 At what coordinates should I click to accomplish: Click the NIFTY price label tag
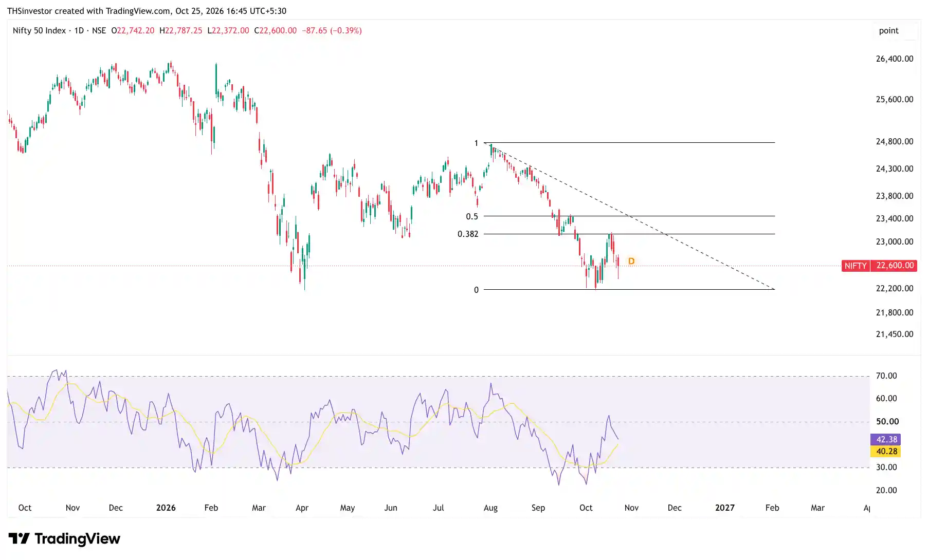pos(856,266)
